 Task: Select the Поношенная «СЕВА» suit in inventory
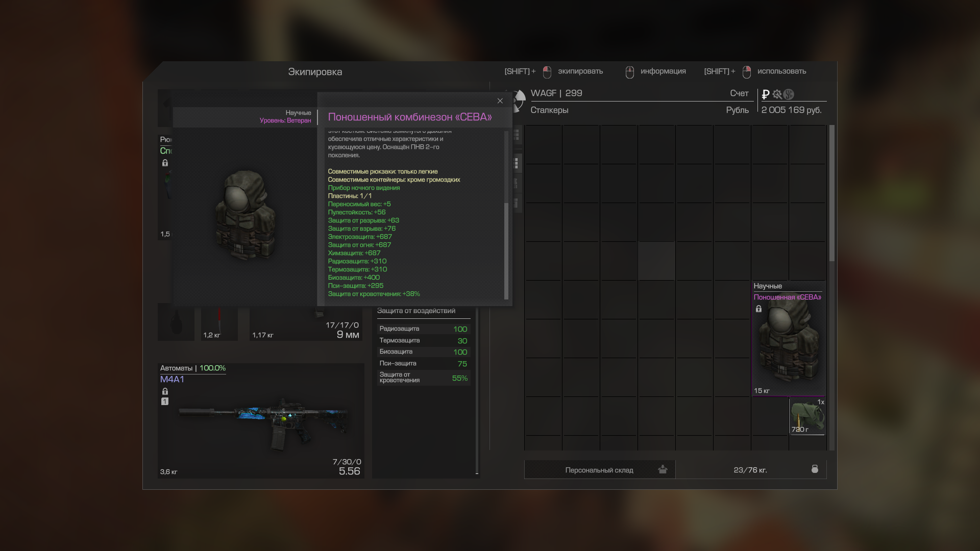789,338
